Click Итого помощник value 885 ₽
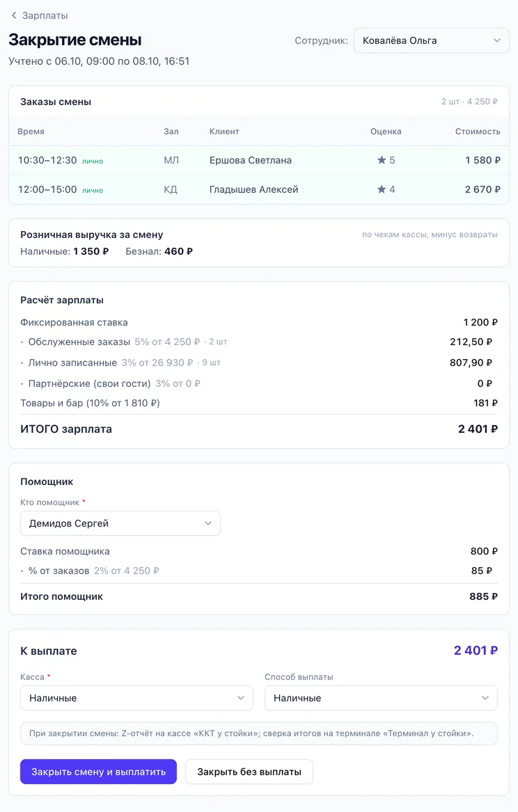Image resolution: width=518 pixels, height=812 pixels. click(483, 596)
